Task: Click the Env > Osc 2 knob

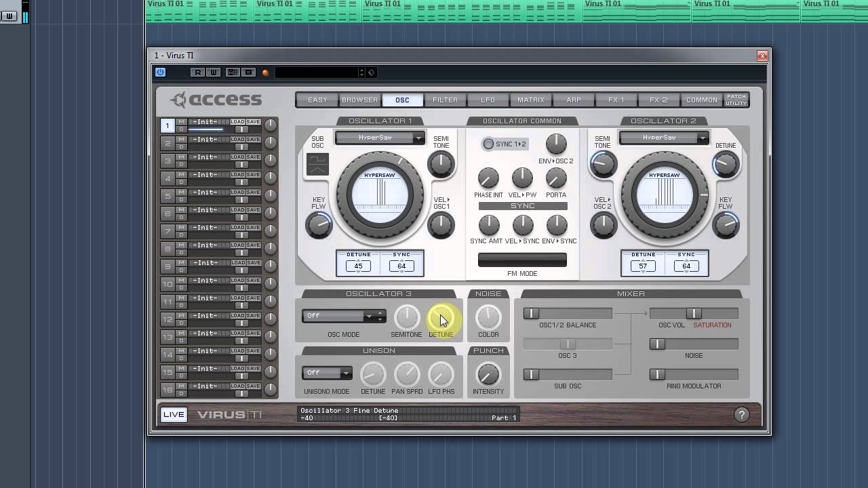Action: [556, 144]
